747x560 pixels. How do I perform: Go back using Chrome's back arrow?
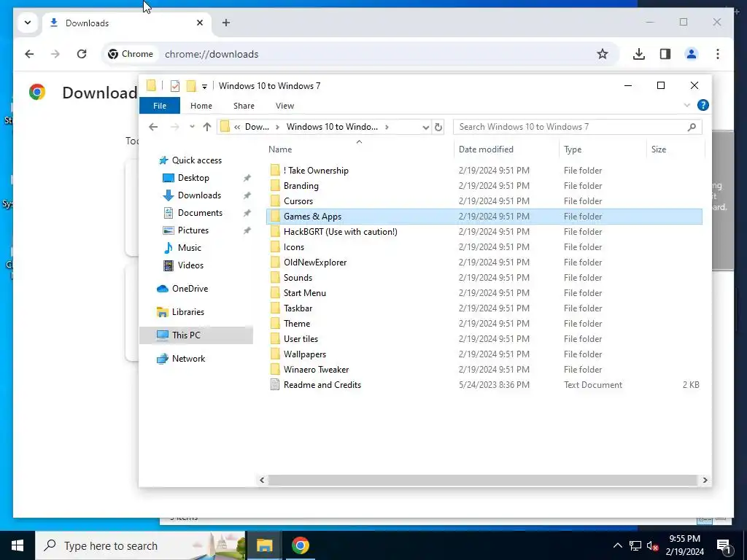pos(29,54)
